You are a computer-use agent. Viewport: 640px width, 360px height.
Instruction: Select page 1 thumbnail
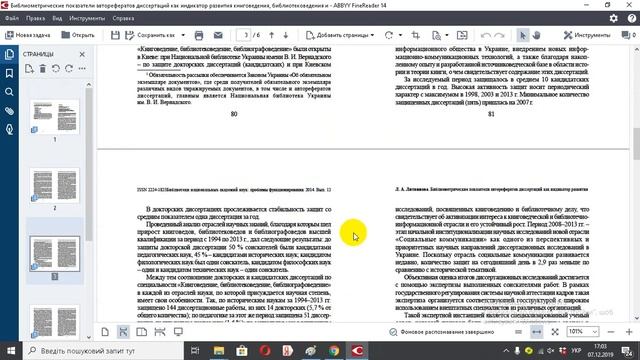(x=55, y=117)
